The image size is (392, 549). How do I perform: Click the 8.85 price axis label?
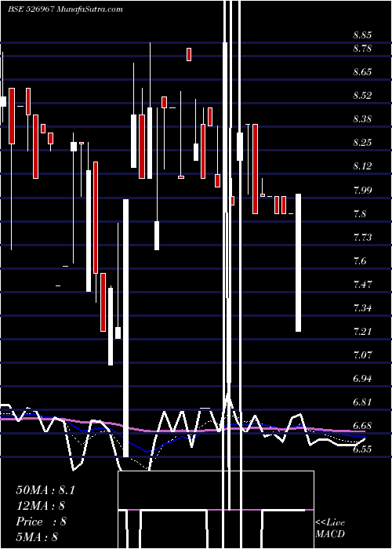[362, 35]
